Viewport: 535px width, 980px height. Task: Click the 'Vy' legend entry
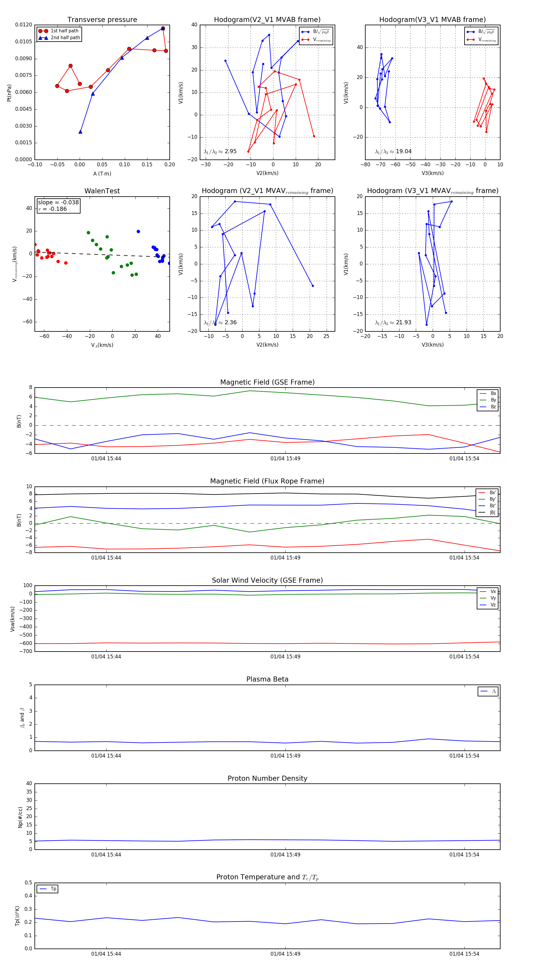(x=488, y=598)
